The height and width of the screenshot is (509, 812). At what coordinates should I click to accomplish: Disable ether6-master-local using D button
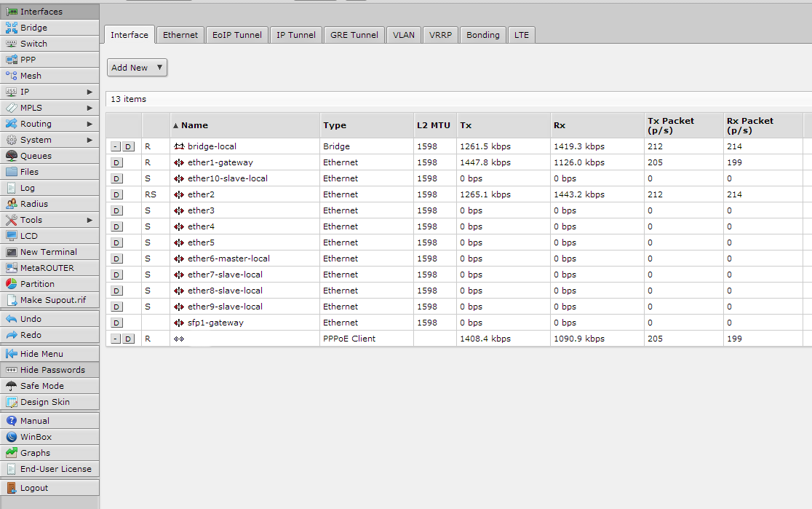117,259
